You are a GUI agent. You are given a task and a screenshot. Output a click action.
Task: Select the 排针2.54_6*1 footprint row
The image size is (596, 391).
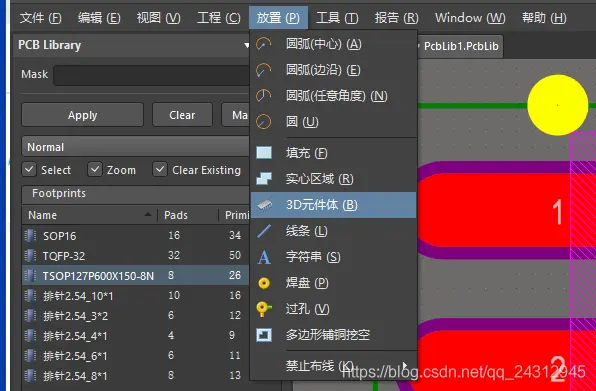(x=136, y=356)
